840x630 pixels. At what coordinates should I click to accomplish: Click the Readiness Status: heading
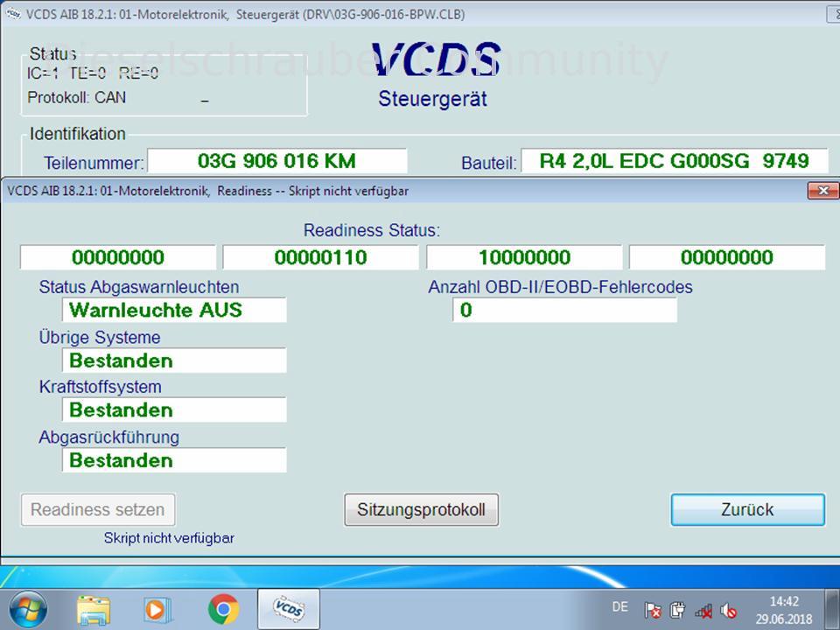tap(372, 230)
